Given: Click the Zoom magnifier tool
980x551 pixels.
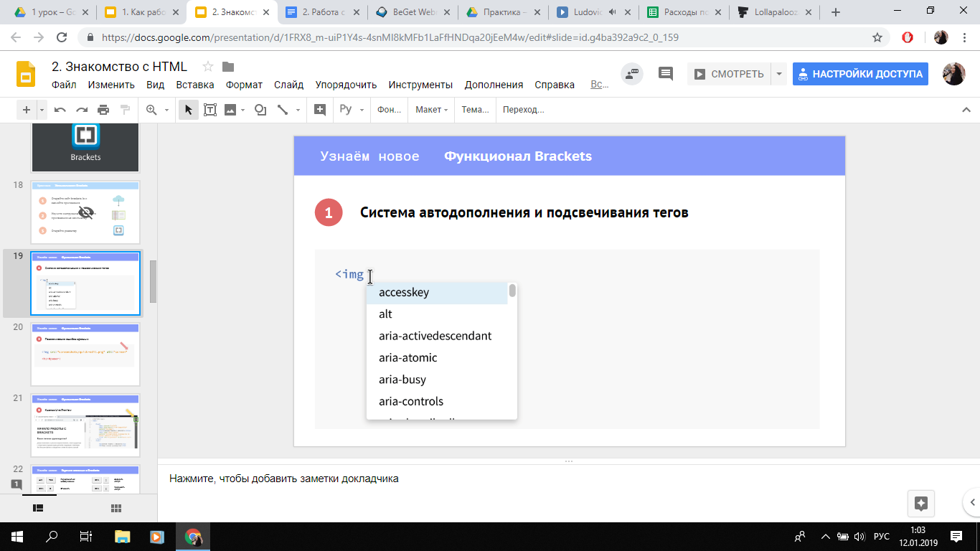Looking at the screenshot, I should (151, 110).
